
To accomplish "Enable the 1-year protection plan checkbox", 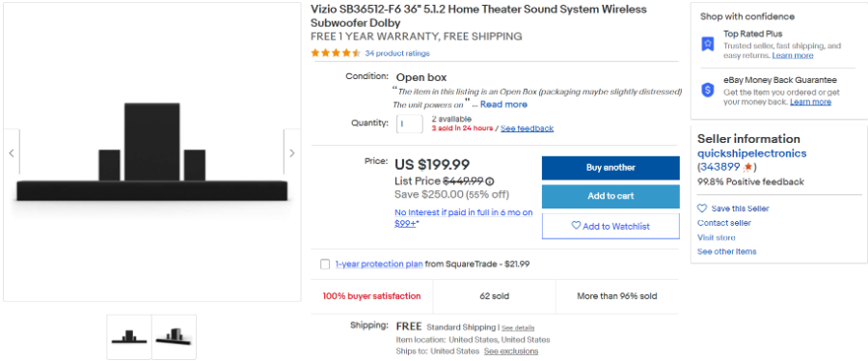I will (x=325, y=264).
